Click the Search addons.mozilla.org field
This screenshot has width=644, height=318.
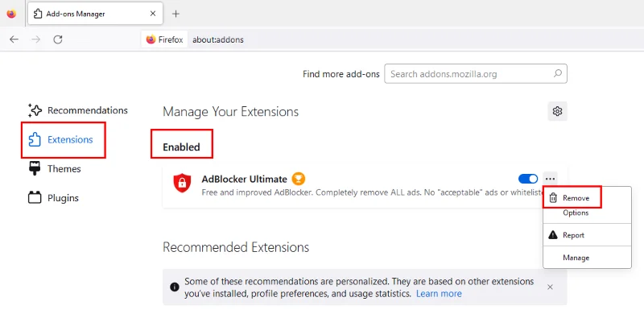(x=476, y=74)
